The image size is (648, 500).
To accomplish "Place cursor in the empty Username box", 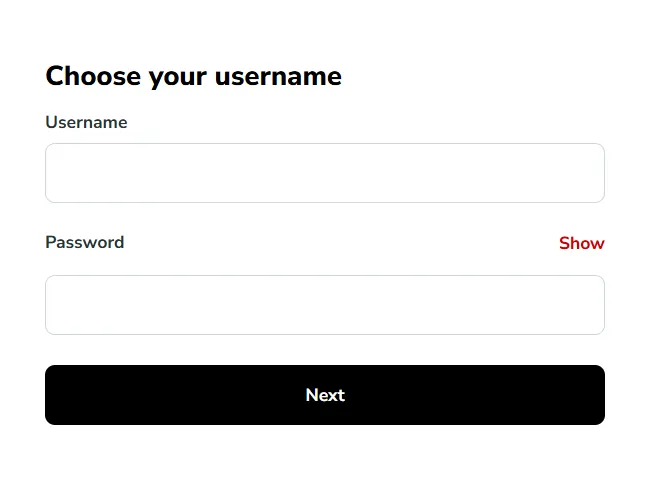I will 324,173.
